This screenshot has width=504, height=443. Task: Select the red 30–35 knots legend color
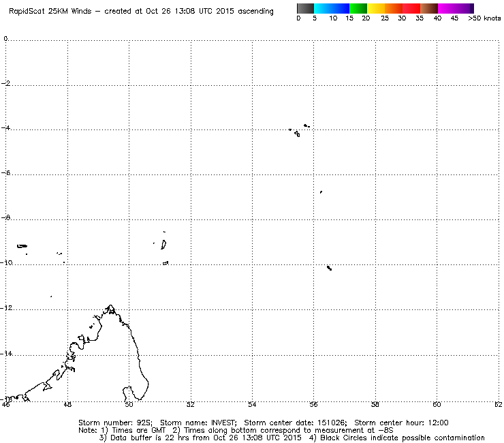[411, 8]
